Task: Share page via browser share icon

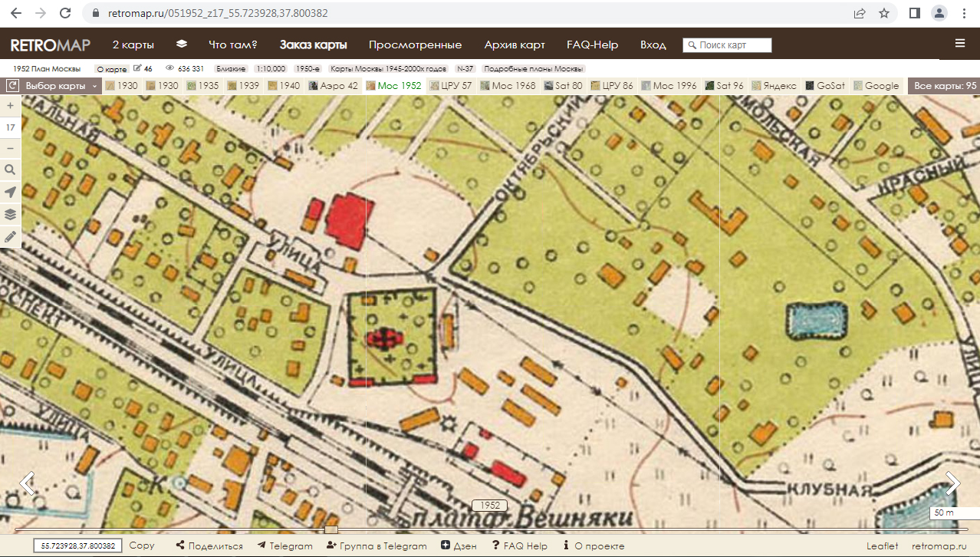Action: pyautogui.click(x=860, y=13)
